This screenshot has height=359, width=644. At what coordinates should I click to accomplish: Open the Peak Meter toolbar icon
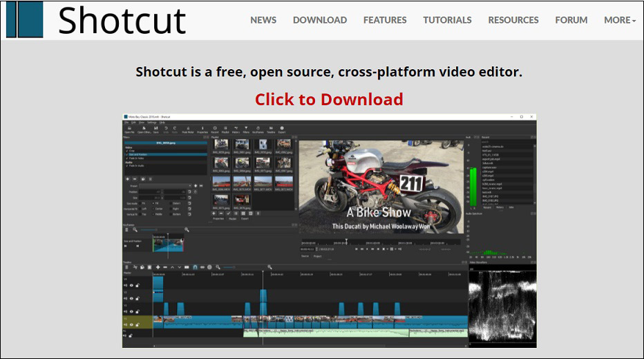point(188,129)
